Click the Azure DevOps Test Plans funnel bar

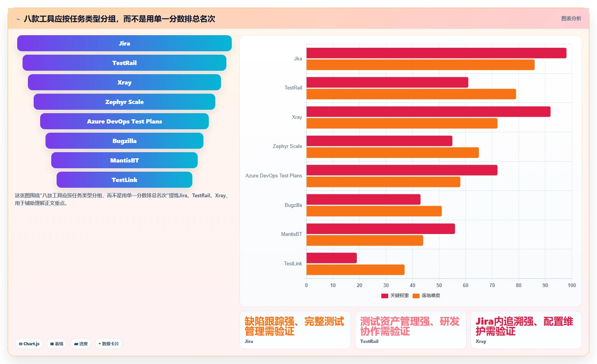pyautogui.click(x=124, y=121)
